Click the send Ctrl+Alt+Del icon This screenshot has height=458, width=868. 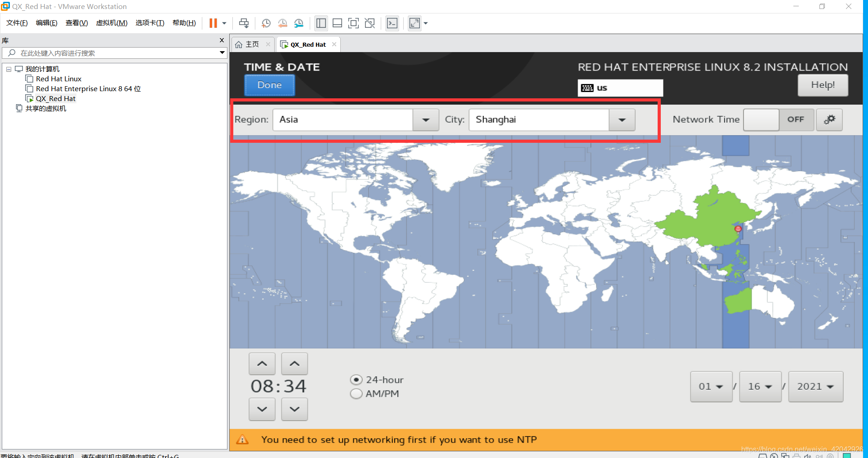244,23
